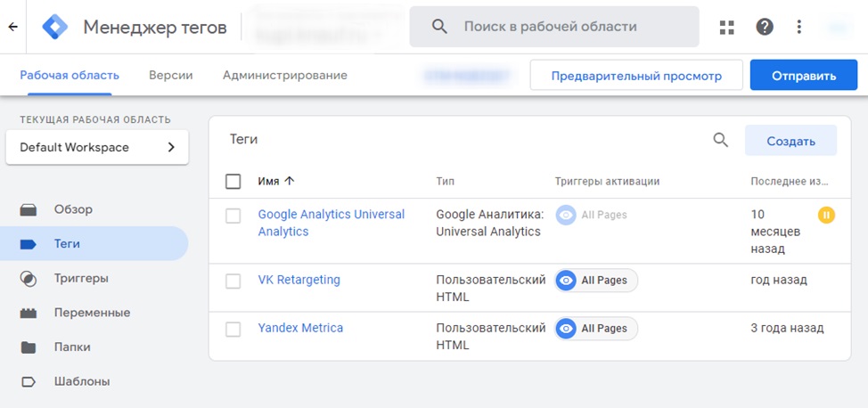Switch to the Рабочая область tab
The height and width of the screenshot is (408, 868).
coord(70,76)
